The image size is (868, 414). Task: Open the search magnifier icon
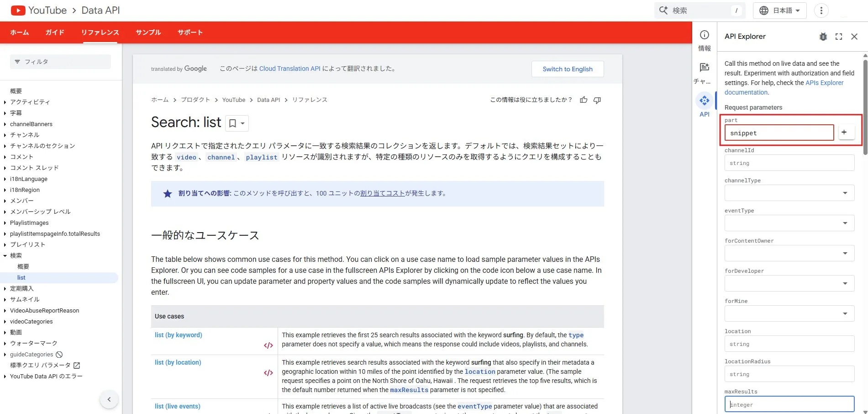click(663, 11)
